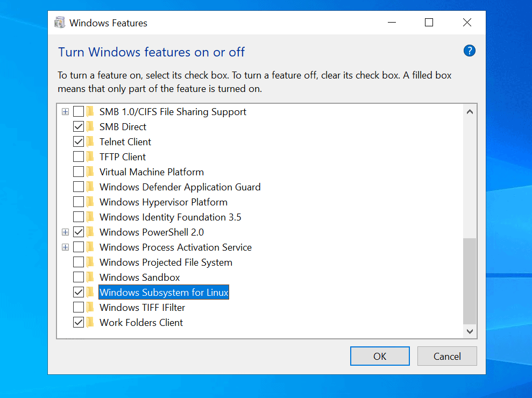The width and height of the screenshot is (532, 398).
Task: Click folder icon beside Windows TIFF IFilter
Action: [x=90, y=308]
